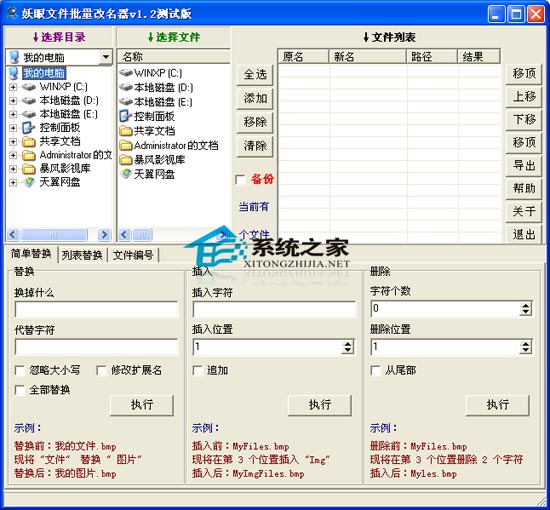Click 执行 in the 替换 section
550x510 pixels.
coord(142,405)
